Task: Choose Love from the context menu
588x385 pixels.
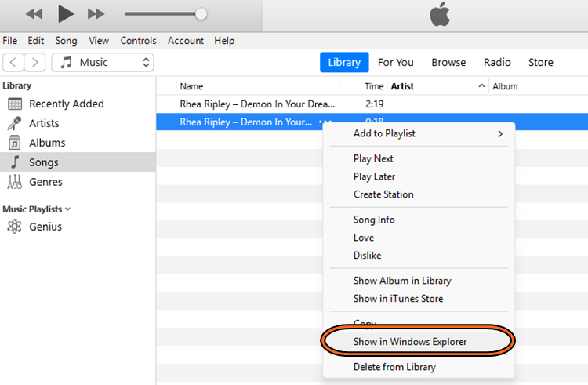Action: coord(419,238)
